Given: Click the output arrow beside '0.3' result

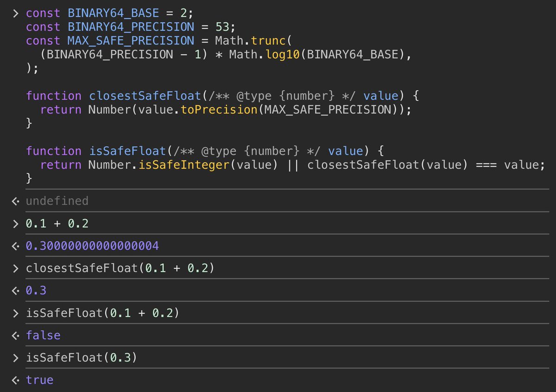Looking at the screenshot, I should [x=16, y=291].
